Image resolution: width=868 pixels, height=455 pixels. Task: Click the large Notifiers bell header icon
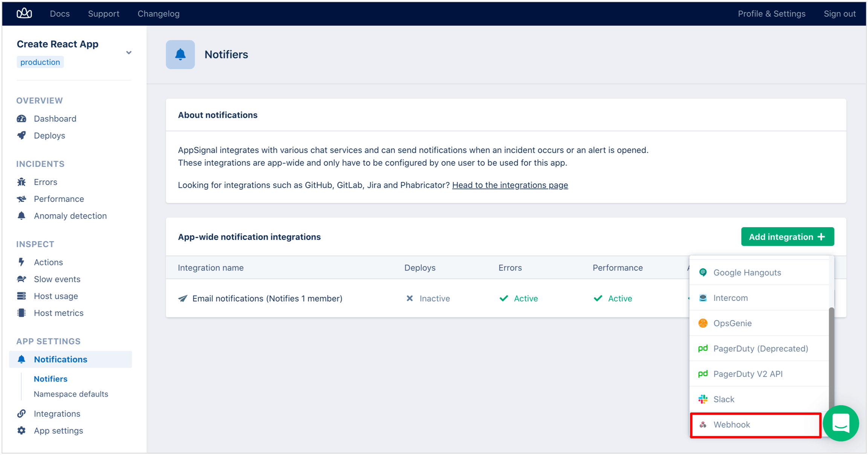click(180, 55)
